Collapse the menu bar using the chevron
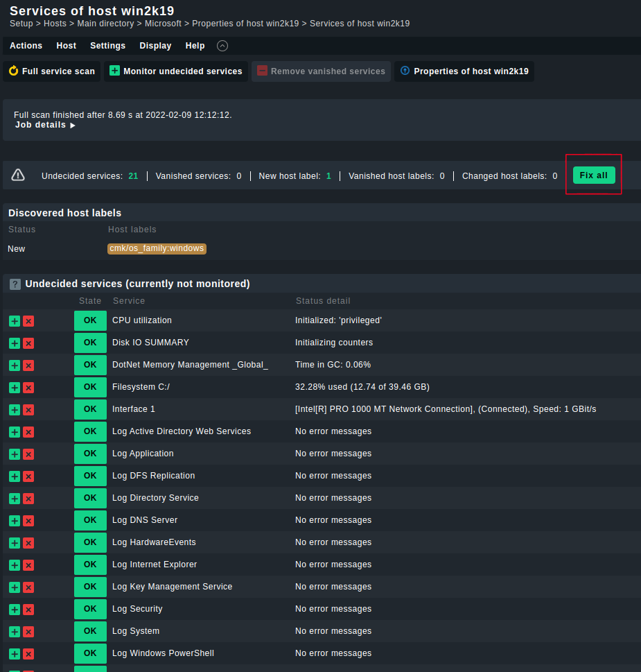This screenshot has height=672, width=641. (x=222, y=45)
